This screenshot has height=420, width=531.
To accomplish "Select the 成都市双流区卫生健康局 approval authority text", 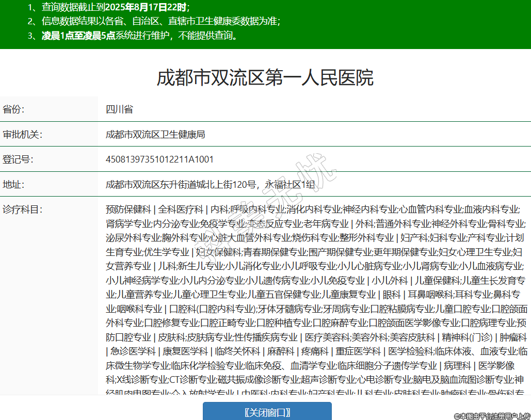I will [155, 135].
